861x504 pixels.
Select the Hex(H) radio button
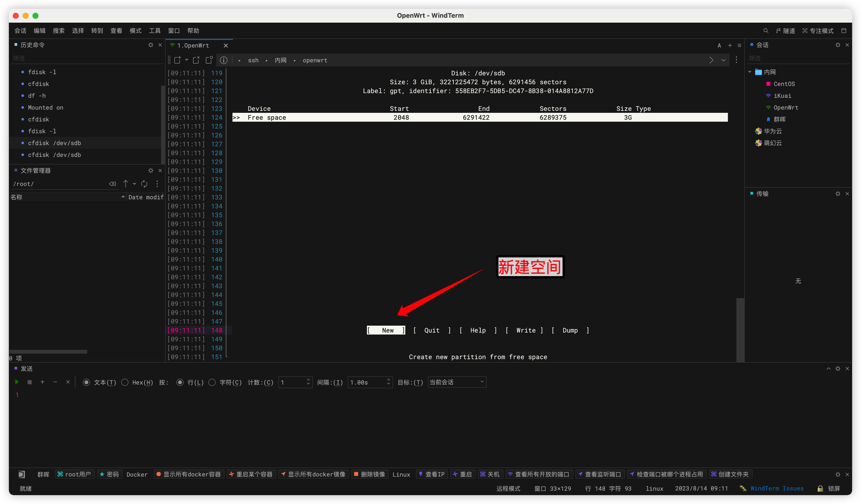pos(125,382)
